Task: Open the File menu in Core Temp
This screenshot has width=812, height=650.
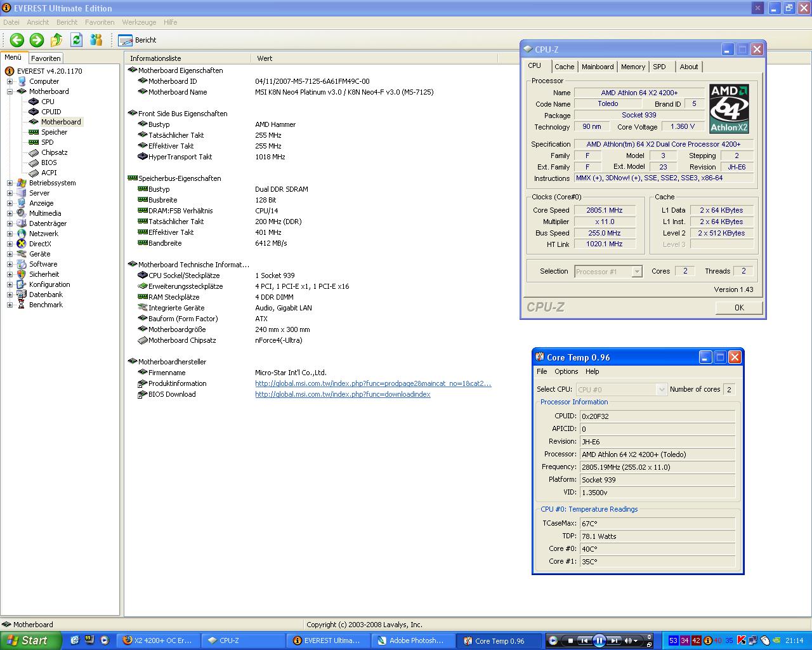Action: click(x=542, y=371)
